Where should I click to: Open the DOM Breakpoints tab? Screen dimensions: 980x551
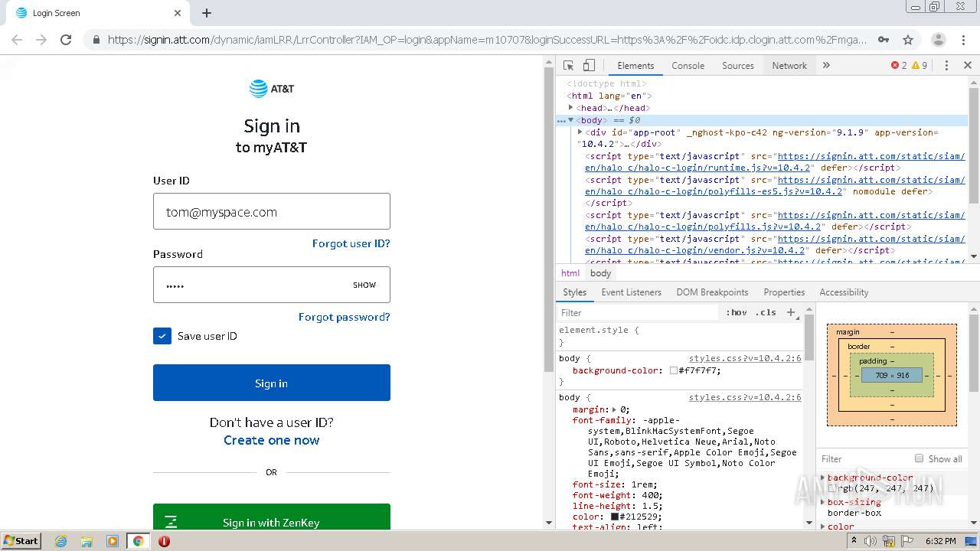click(x=712, y=292)
